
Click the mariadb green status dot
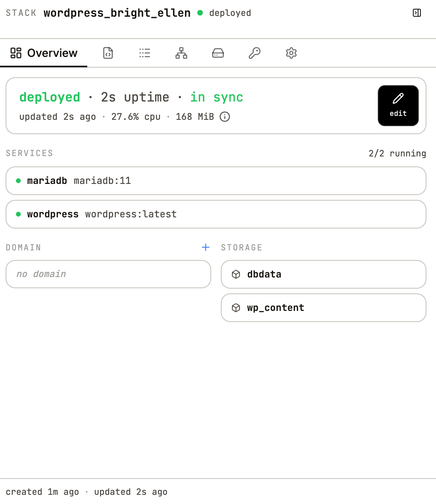pos(18,181)
